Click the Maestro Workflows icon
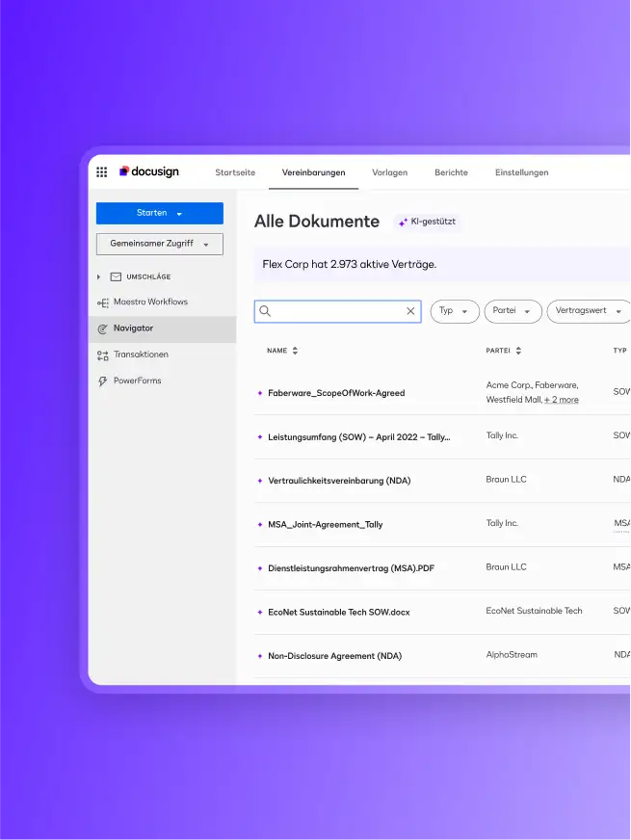This screenshot has height=840, width=631. (x=103, y=302)
